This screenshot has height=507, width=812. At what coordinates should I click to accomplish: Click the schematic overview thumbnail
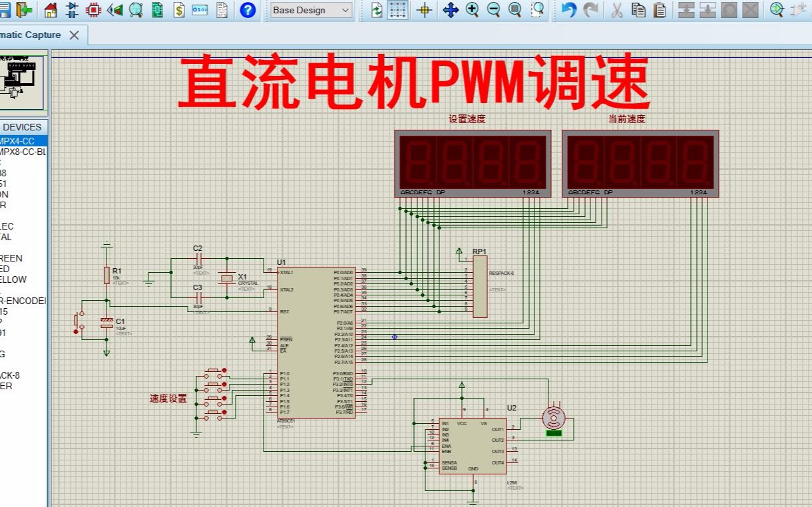(x=22, y=81)
